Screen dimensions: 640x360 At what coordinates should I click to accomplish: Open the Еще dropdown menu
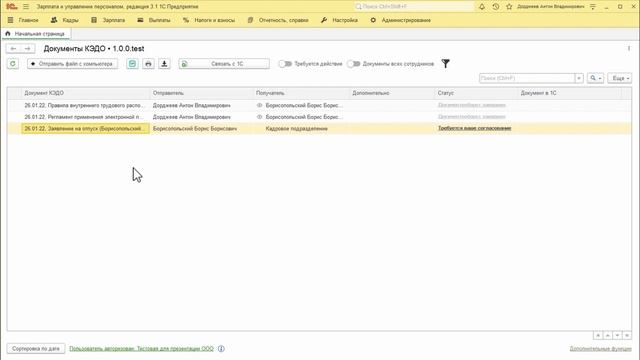pyautogui.click(x=620, y=78)
